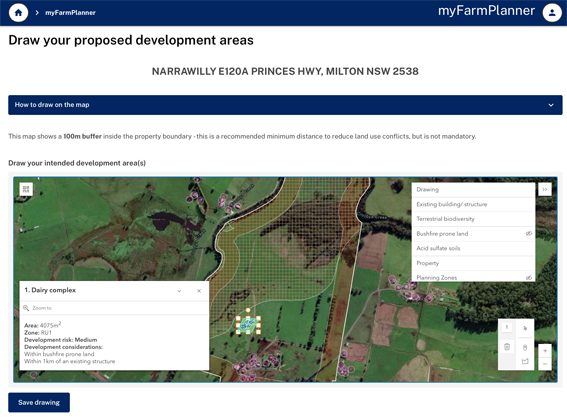Viewport: 567px width, 419px height.
Task: Toggle Bushfire prone land visibility
Action: [x=528, y=234]
